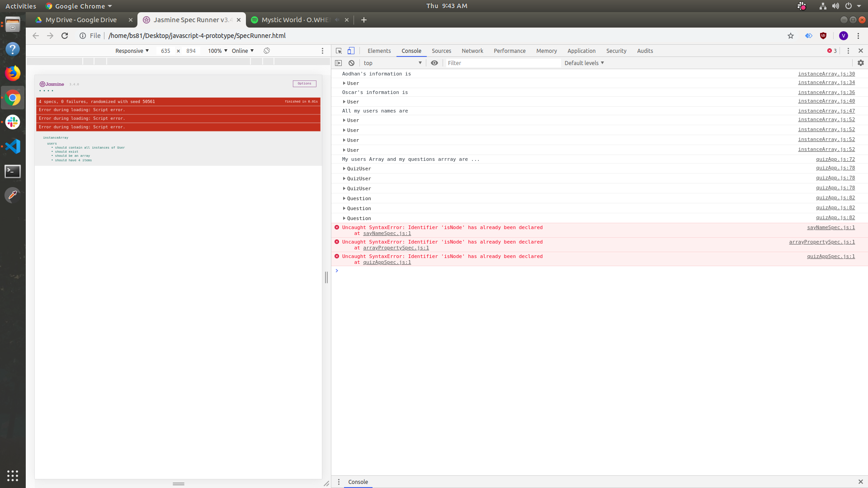The image size is (868, 488).
Task: Switch to the Sources tab
Action: tap(441, 51)
